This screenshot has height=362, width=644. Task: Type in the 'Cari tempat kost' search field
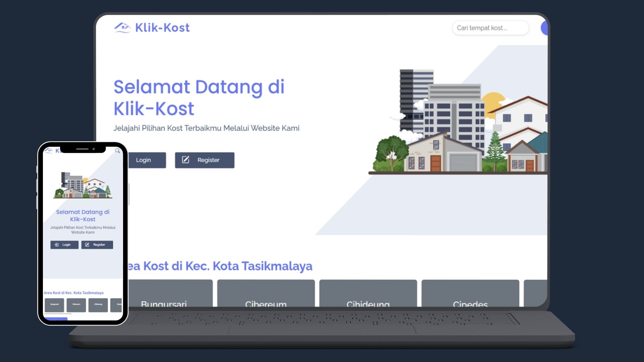tap(490, 28)
